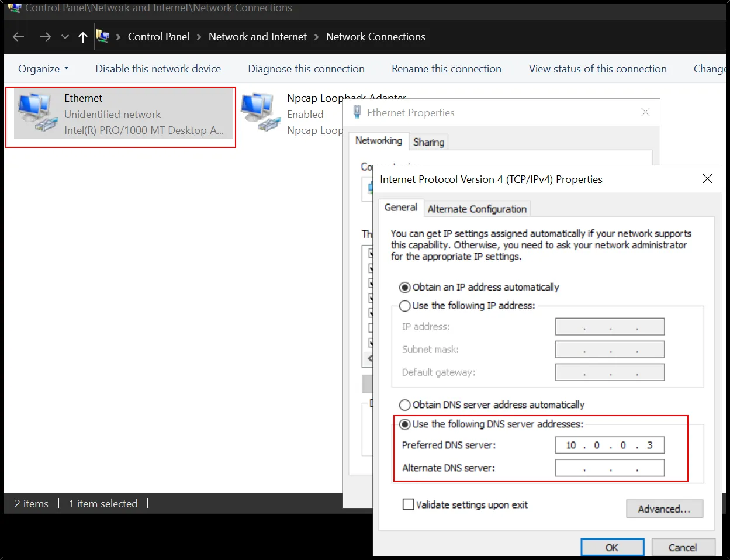Click OK to confirm IPv4 settings
The width and height of the screenshot is (730, 560).
pyautogui.click(x=612, y=548)
